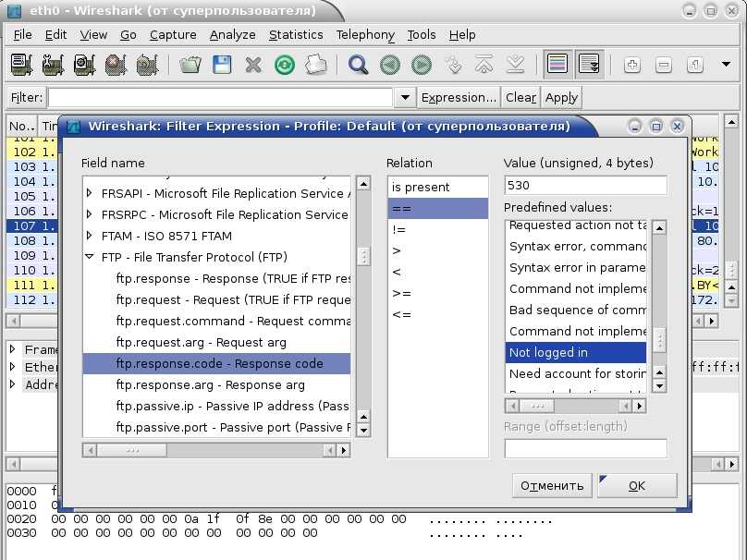The width and height of the screenshot is (747, 560).
Task: Click the Go back green arrow icon
Action: click(390, 65)
